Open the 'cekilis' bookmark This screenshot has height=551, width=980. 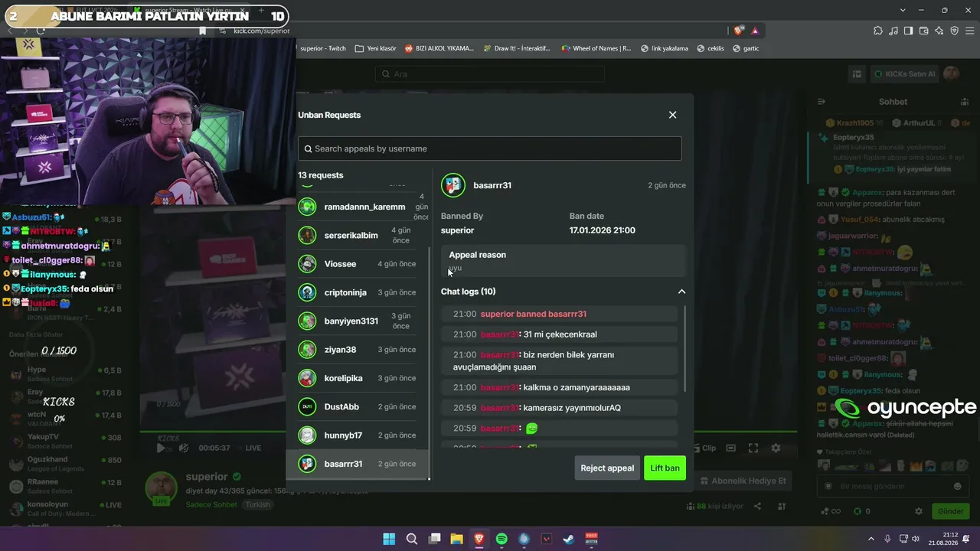click(x=710, y=48)
